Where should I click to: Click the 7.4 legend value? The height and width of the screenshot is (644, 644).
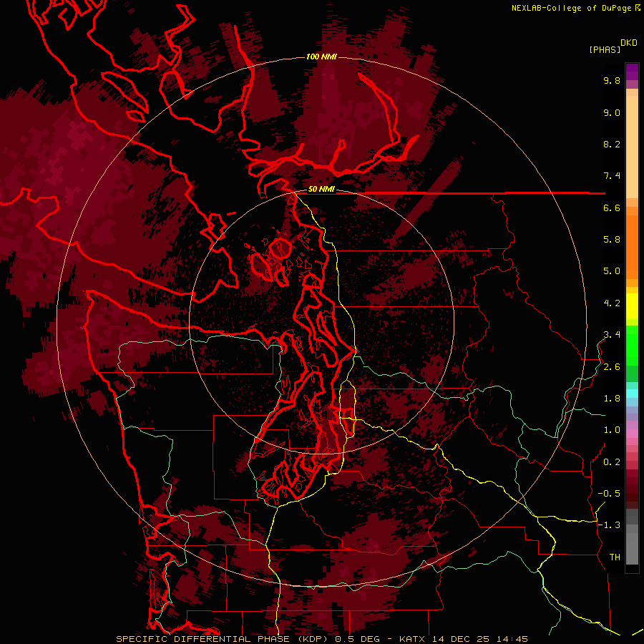612,176
